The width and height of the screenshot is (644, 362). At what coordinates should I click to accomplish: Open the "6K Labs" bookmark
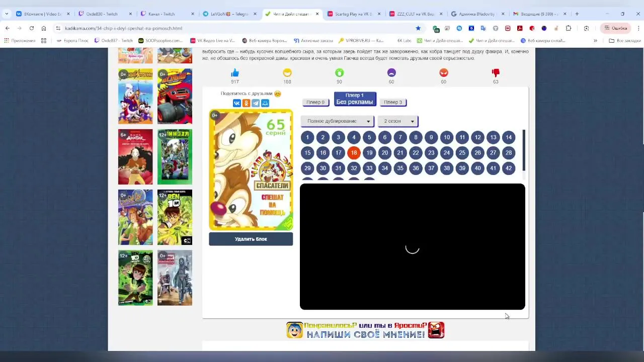tap(404, 41)
